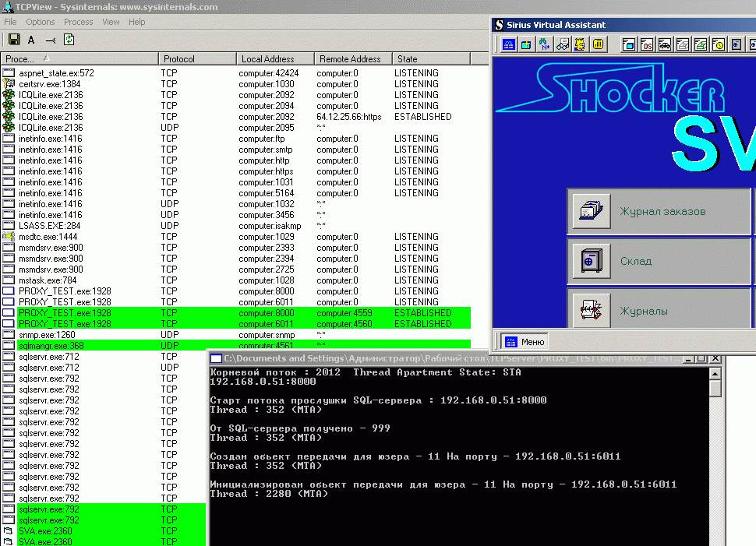Image resolution: width=756 pixels, height=546 pixels.
Task: Click the computer:42424 local address cell
Action: coord(269,72)
